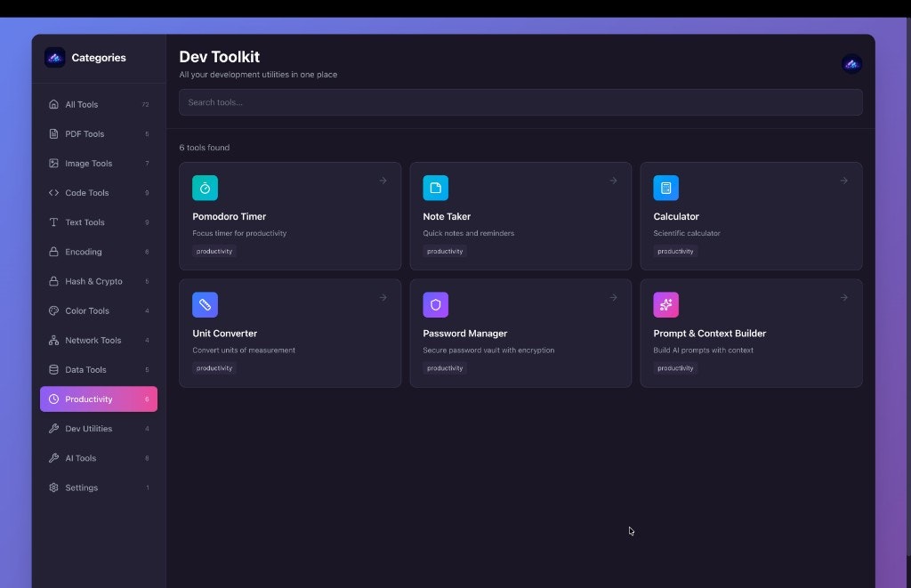The image size is (911, 588).
Task: Select the Pomodoro Timer tool icon
Action: [x=205, y=188]
